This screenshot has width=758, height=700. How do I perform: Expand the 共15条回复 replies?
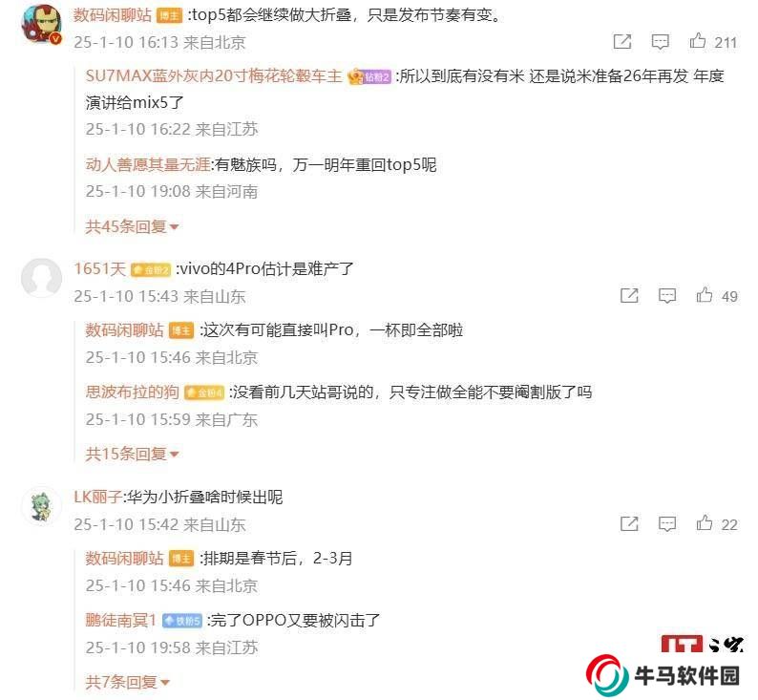[132, 454]
